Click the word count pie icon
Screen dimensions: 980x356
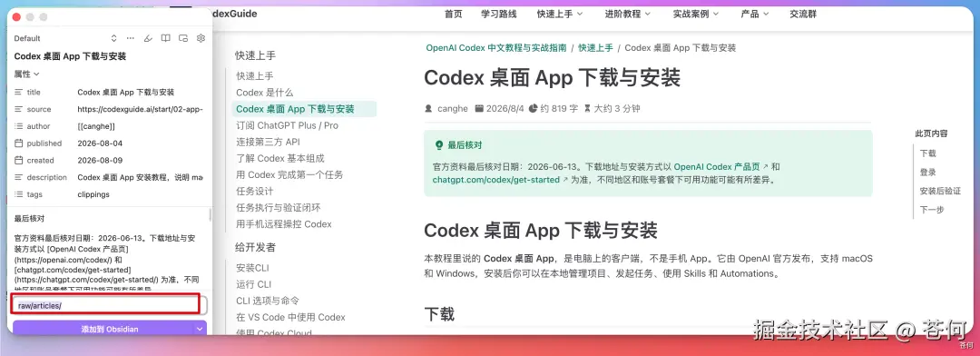point(533,108)
